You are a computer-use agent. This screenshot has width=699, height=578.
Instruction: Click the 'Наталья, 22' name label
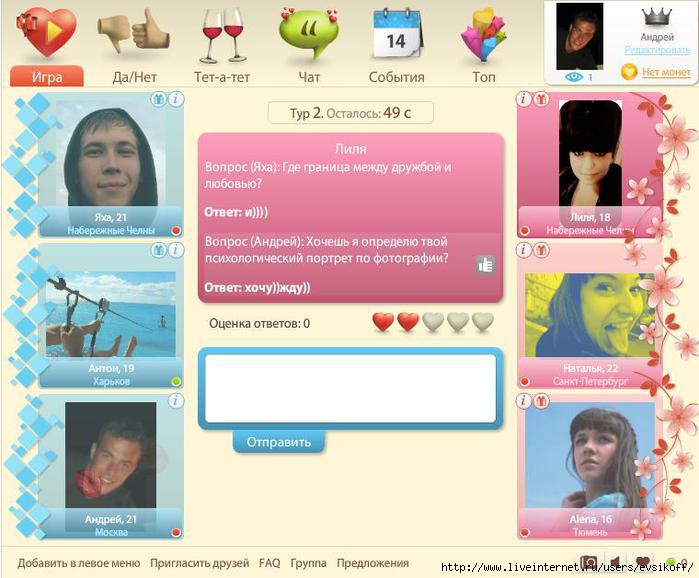590,369
